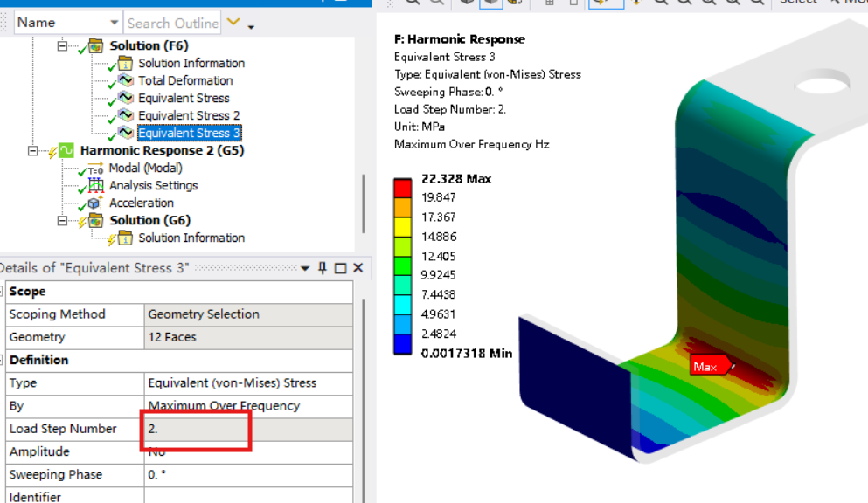The width and height of the screenshot is (868, 503).
Task: Click the Analysis Settings grid icon
Action: click(x=96, y=185)
